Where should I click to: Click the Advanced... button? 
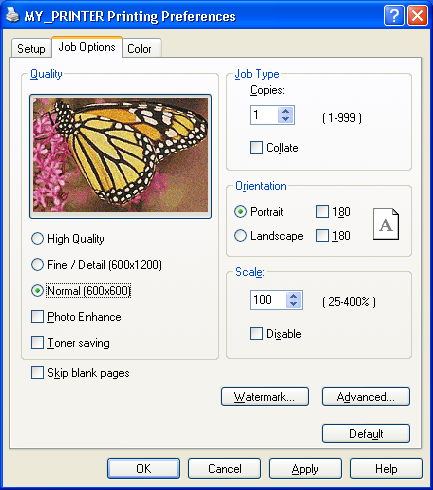tap(366, 397)
